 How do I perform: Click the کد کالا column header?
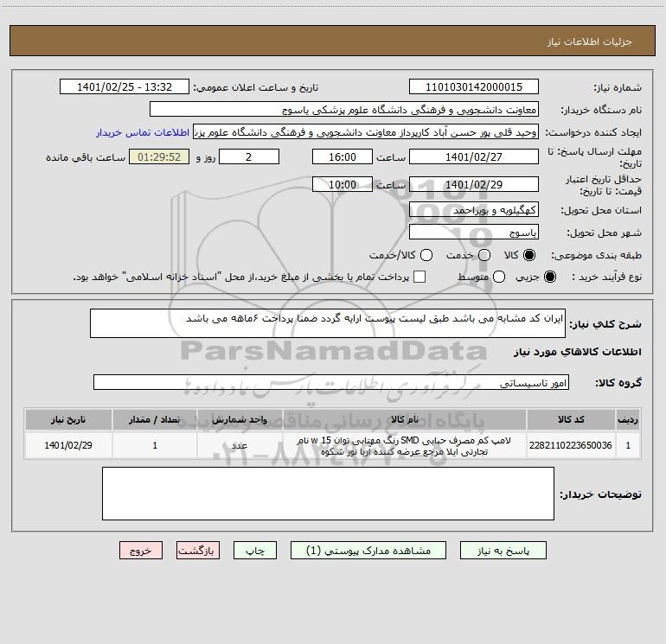point(571,419)
